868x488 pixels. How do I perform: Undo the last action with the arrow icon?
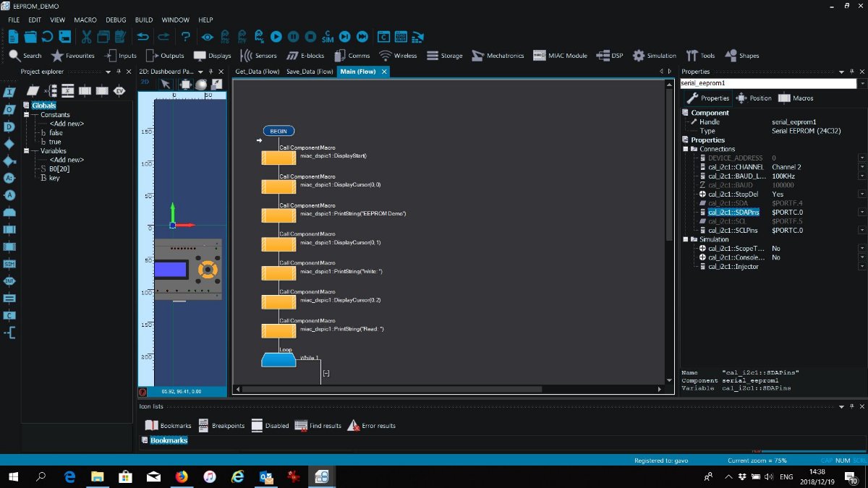tap(143, 36)
